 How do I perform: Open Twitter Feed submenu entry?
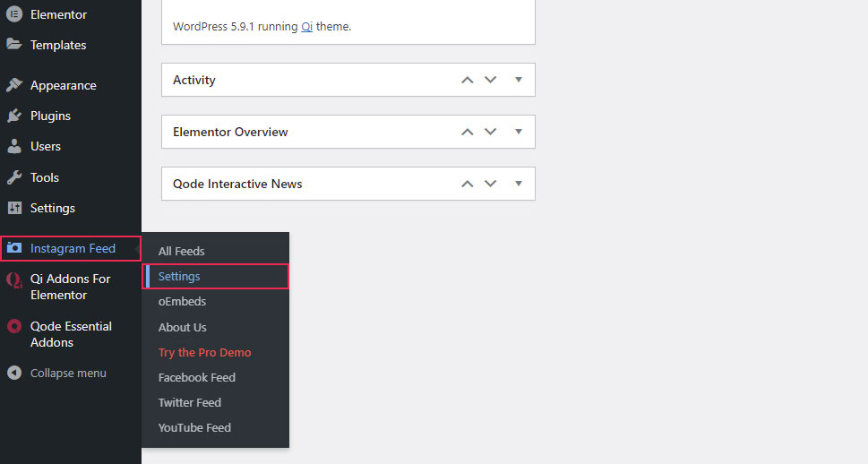189,402
